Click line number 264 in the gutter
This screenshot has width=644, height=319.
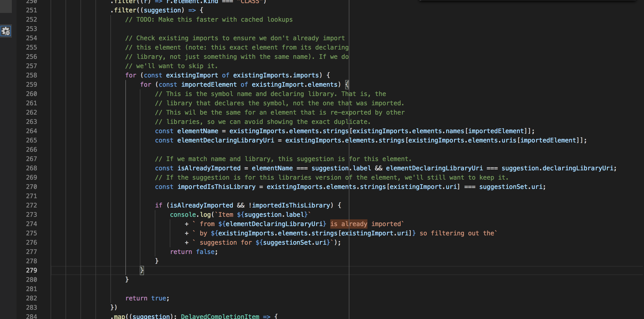[31, 131]
